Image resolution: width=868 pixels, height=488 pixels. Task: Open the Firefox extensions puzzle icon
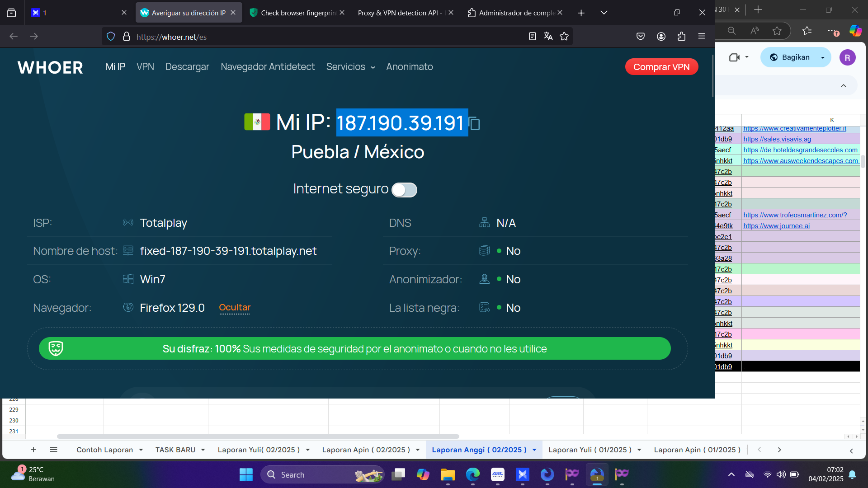[682, 37]
